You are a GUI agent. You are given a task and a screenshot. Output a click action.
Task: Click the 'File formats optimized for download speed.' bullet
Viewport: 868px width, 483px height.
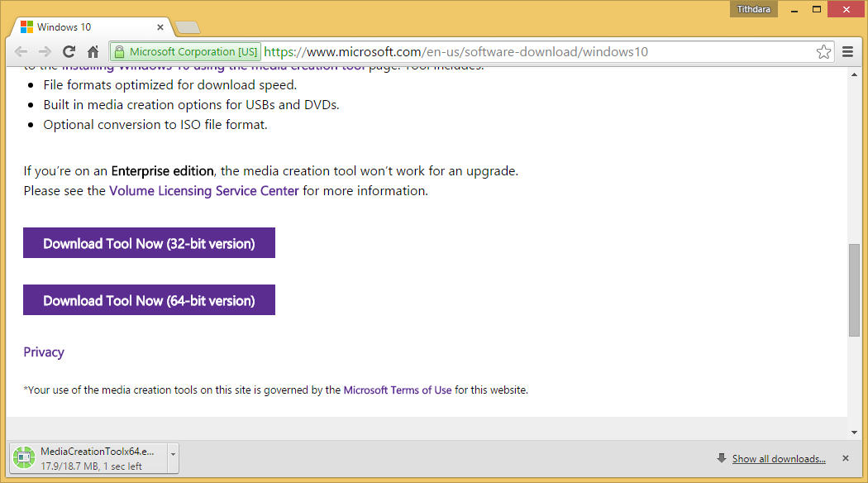[170, 85]
